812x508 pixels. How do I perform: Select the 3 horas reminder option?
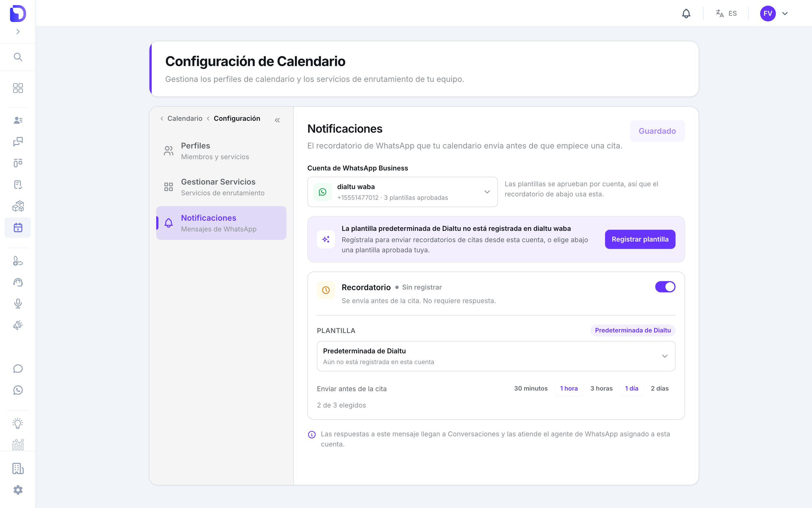(601, 388)
